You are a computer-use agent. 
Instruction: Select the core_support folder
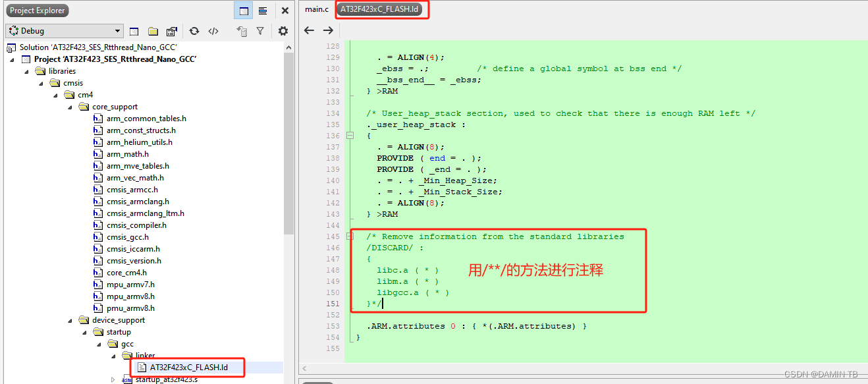(115, 107)
